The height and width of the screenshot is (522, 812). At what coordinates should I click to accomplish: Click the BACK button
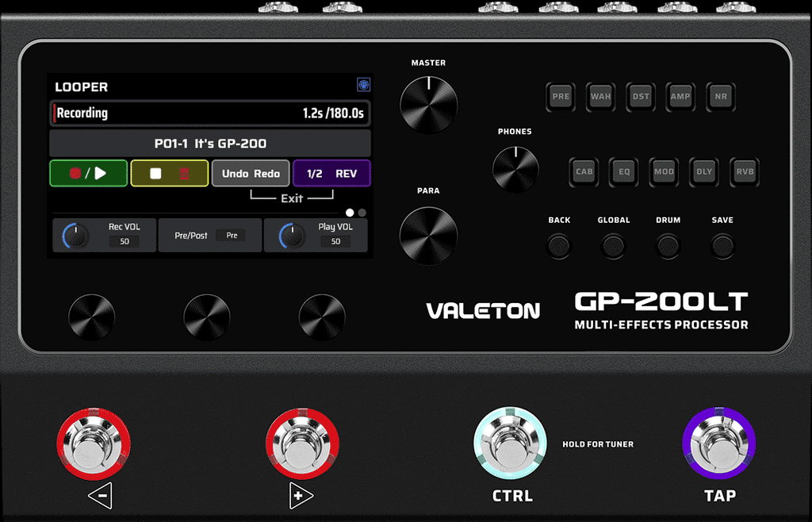pos(559,246)
